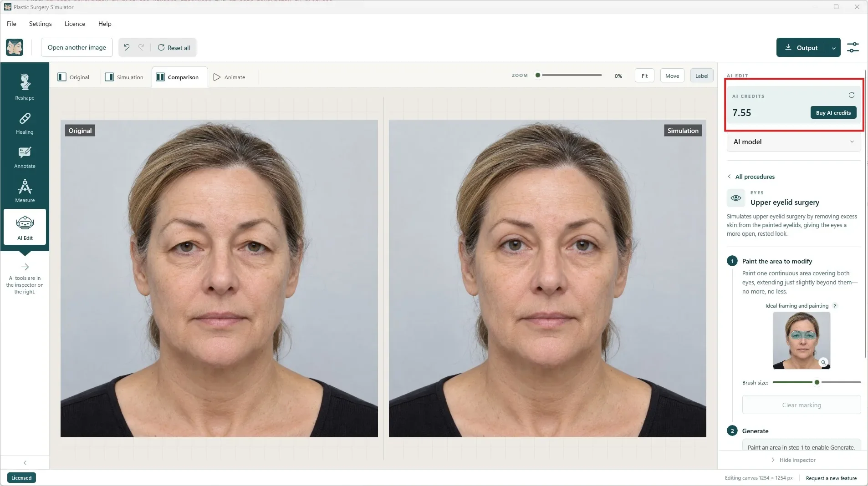Screen dimensions: 868x486
Task: Click the ideal framing example thumbnail
Action: 801,340
